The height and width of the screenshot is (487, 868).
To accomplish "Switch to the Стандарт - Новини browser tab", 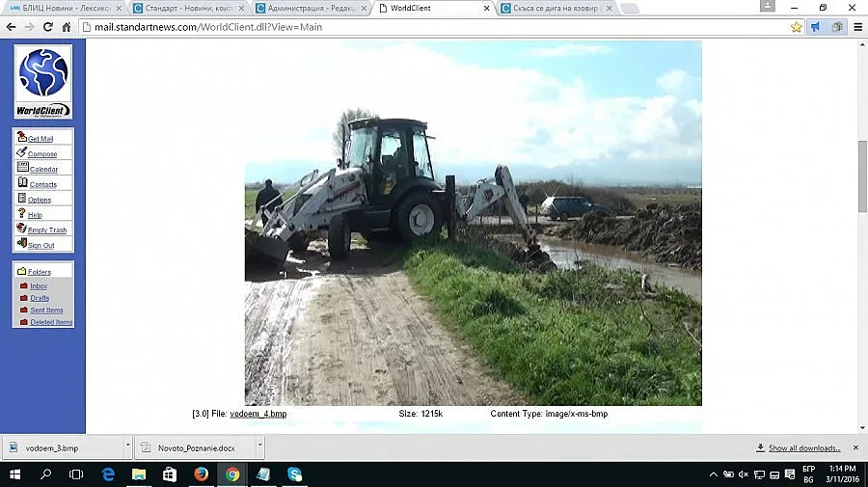I will pos(183,8).
